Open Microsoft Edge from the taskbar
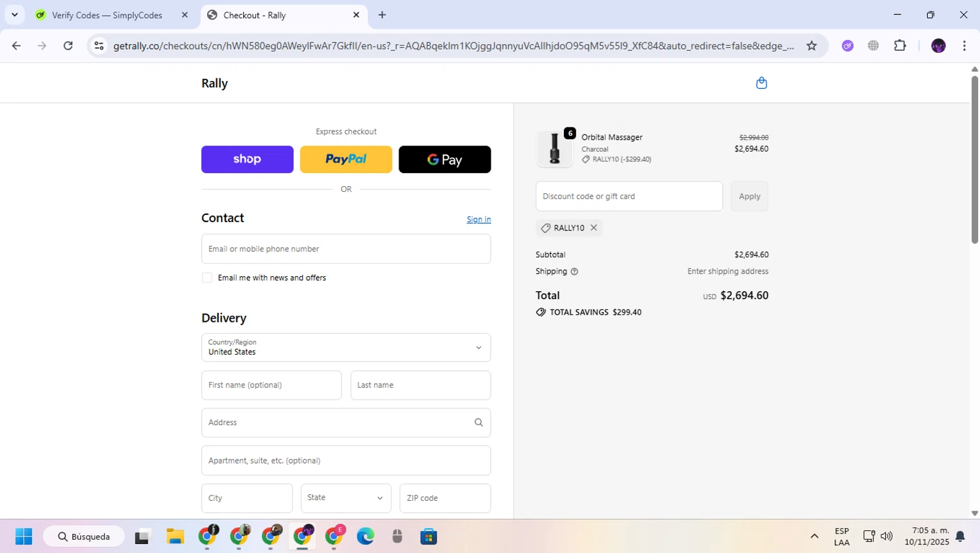 [x=365, y=537]
